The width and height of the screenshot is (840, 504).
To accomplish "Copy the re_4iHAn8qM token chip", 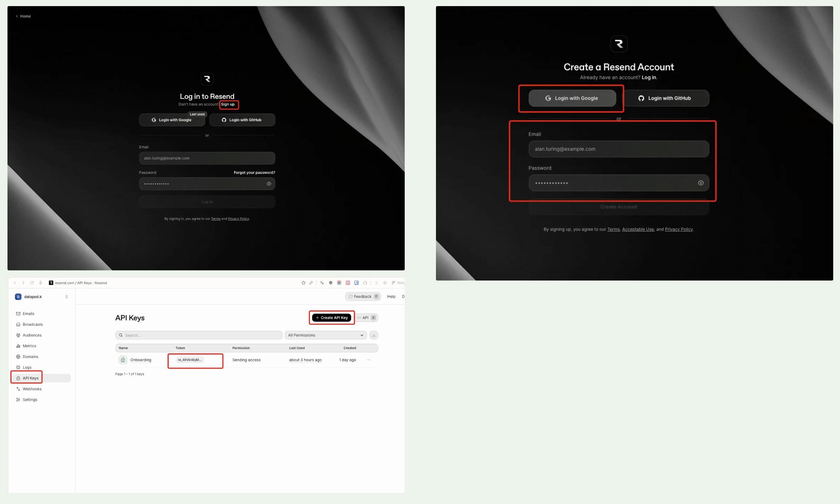I will coord(190,360).
